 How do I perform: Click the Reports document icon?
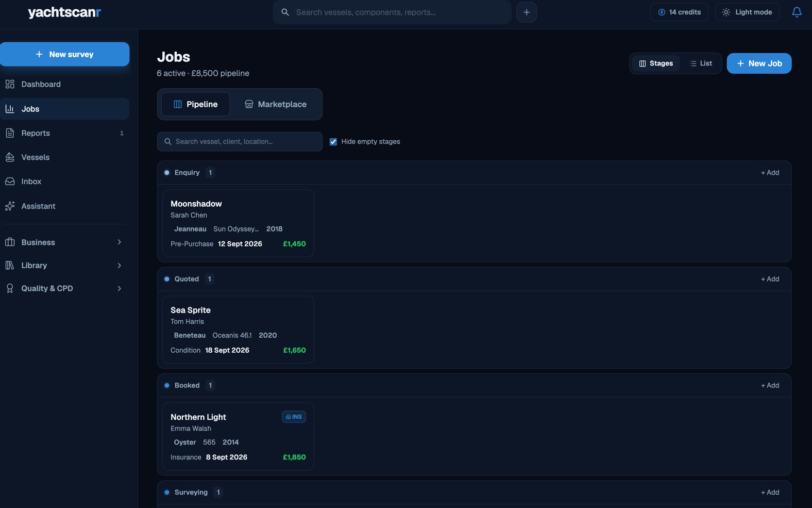coord(10,133)
